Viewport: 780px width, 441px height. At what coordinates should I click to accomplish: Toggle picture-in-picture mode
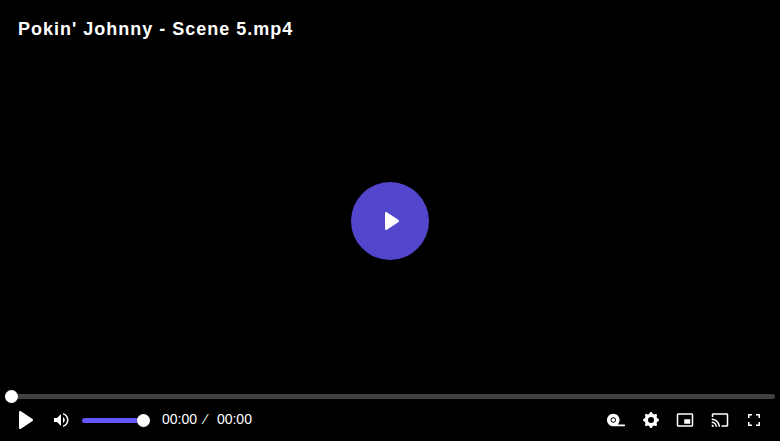[685, 420]
